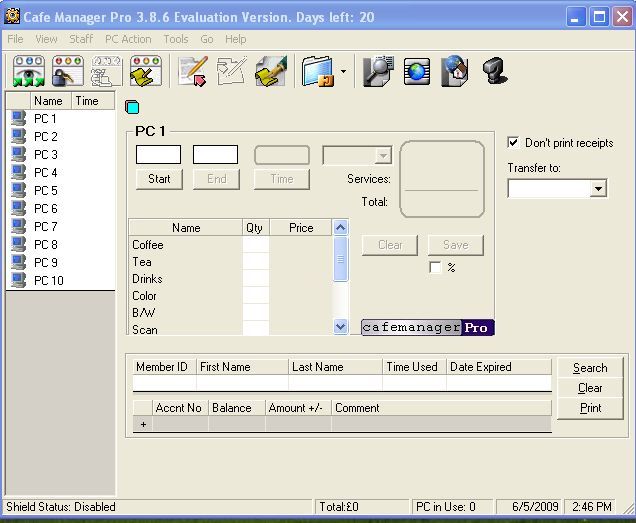Click the B/W row in services list
The width and height of the screenshot is (636, 523).
(x=230, y=313)
